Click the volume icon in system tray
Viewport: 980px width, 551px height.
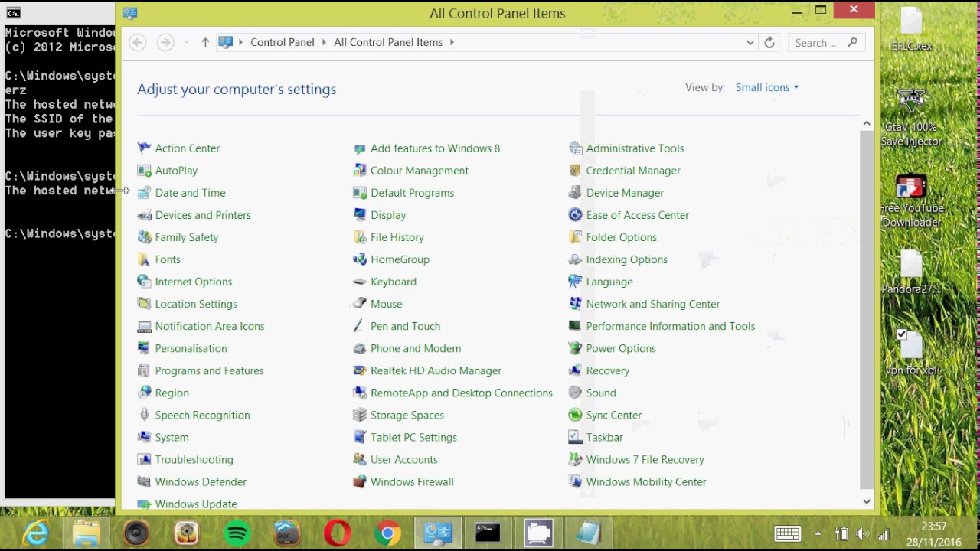coord(862,534)
